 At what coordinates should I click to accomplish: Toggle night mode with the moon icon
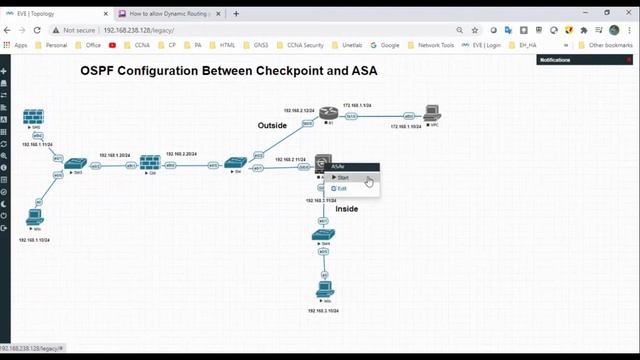(x=4, y=204)
